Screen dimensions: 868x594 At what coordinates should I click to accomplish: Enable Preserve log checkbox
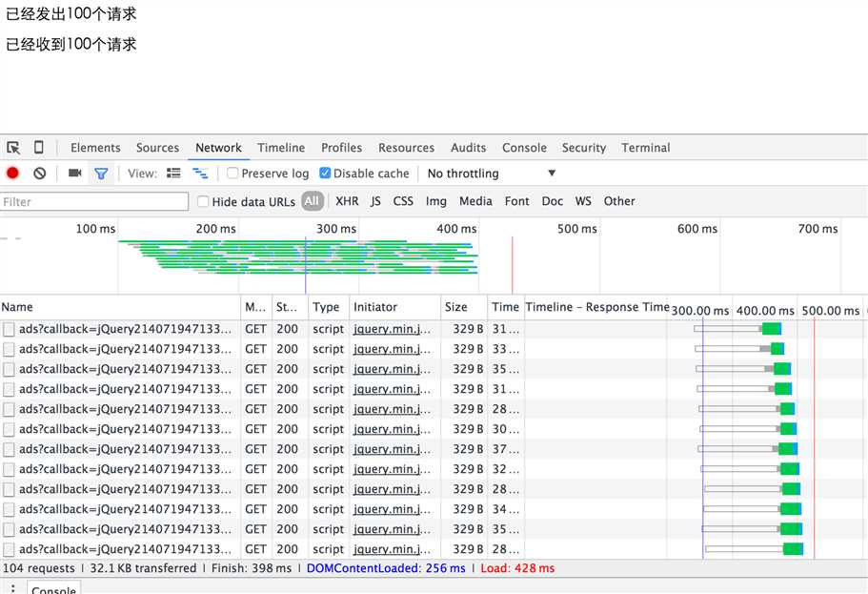233,173
